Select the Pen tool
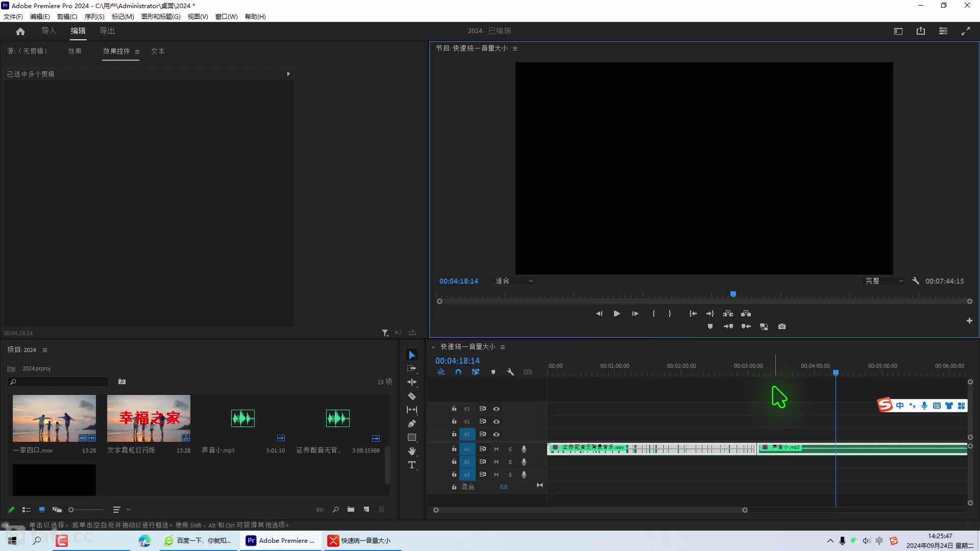Image resolution: width=980 pixels, height=551 pixels. click(412, 423)
